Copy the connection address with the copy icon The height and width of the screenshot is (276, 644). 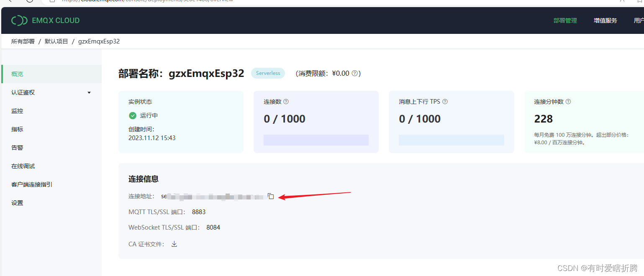pos(271,196)
